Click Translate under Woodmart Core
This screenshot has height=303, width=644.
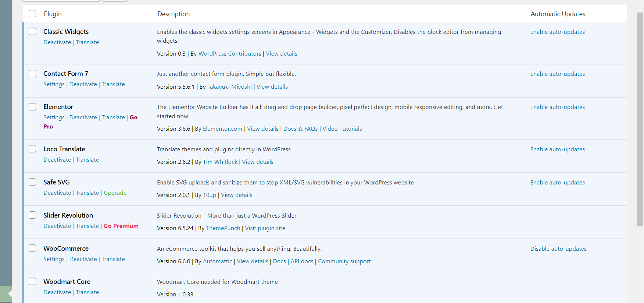pos(87,292)
